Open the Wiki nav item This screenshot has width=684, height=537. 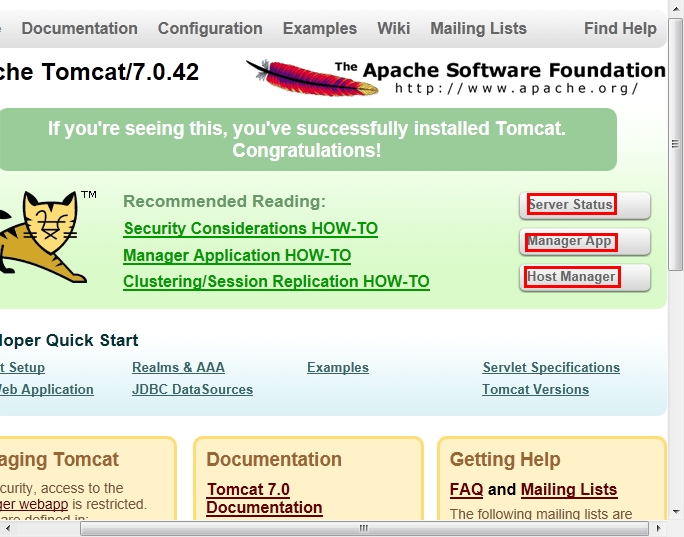pyautogui.click(x=393, y=28)
